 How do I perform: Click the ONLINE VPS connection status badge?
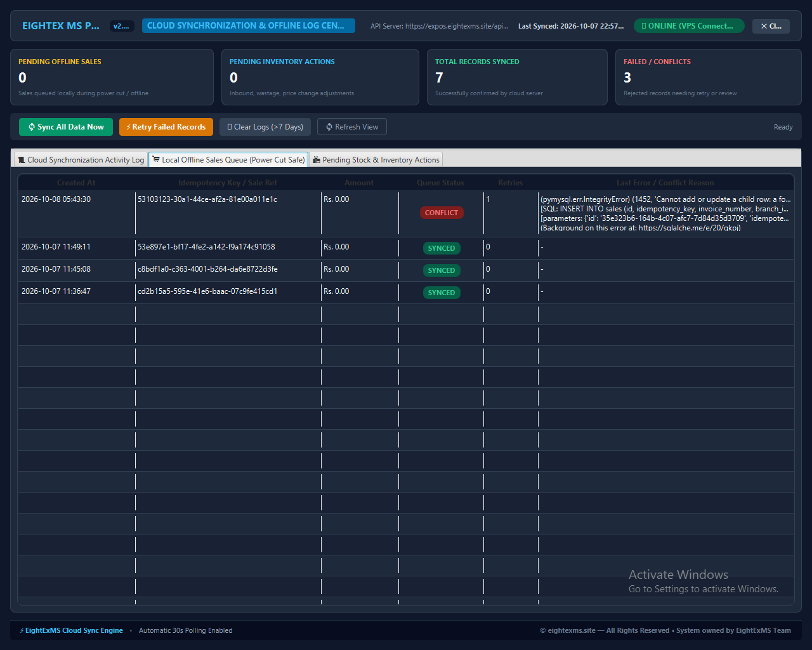[x=689, y=26]
